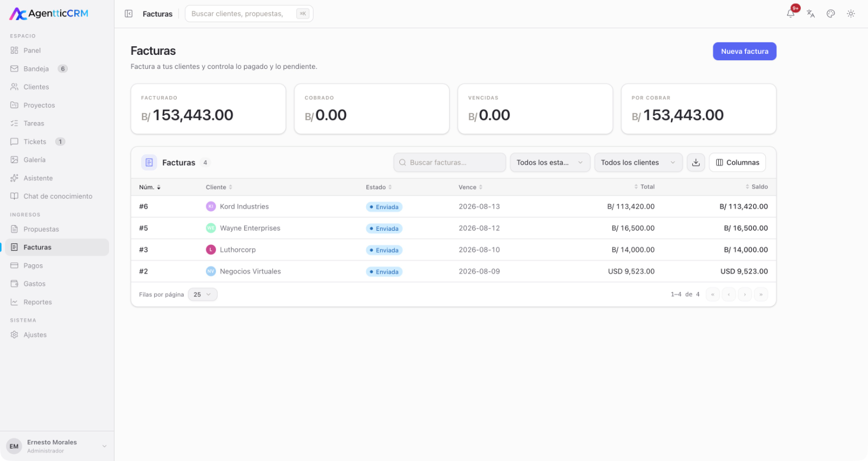868x461 pixels.
Task: Click the Cobrado summary card
Action: point(372,109)
